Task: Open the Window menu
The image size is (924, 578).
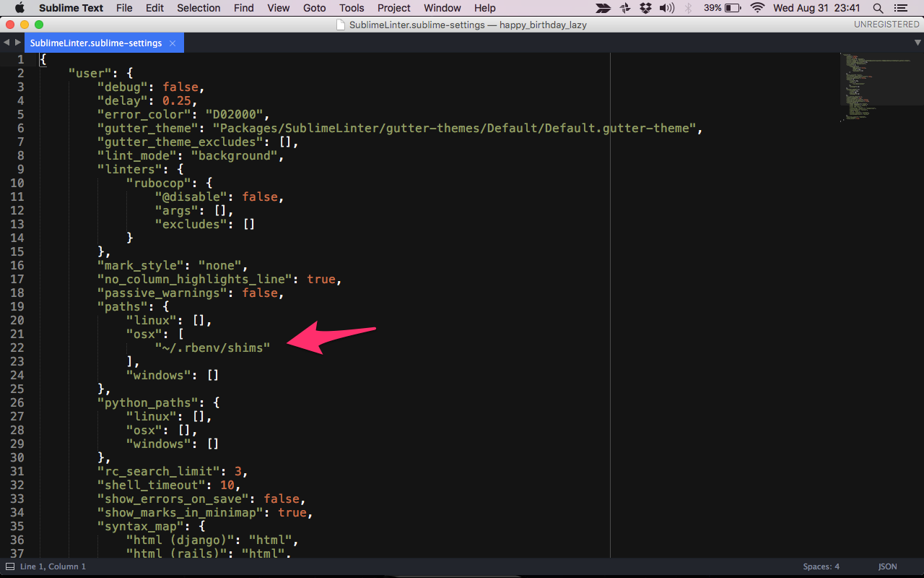Action: click(x=443, y=8)
